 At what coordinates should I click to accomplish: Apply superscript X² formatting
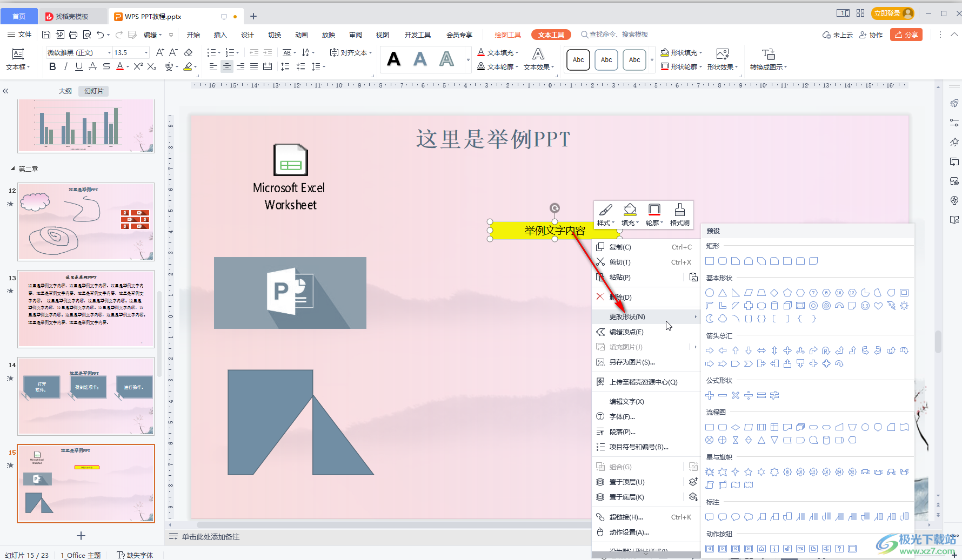(x=138, y=66)
